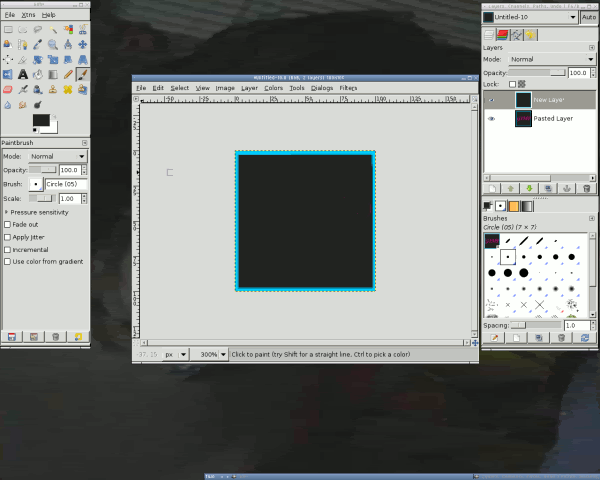Select the Text tool

click(x=23, y=74)
